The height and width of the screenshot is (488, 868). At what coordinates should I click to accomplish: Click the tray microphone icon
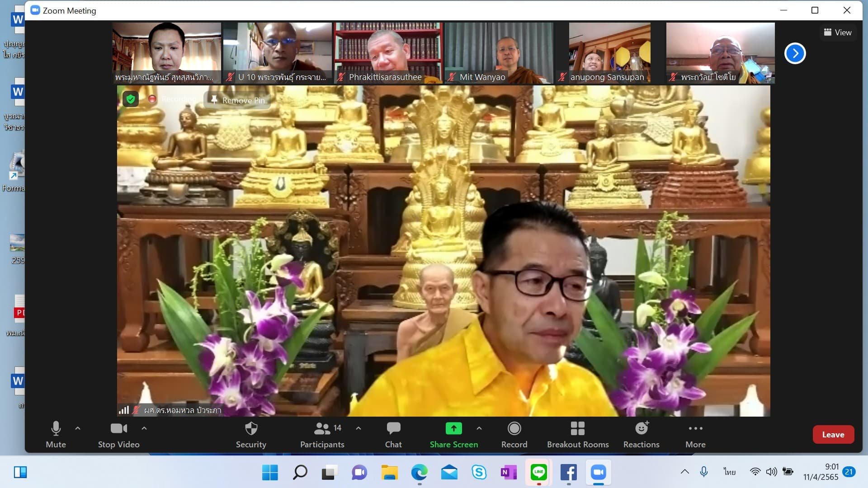704,472
